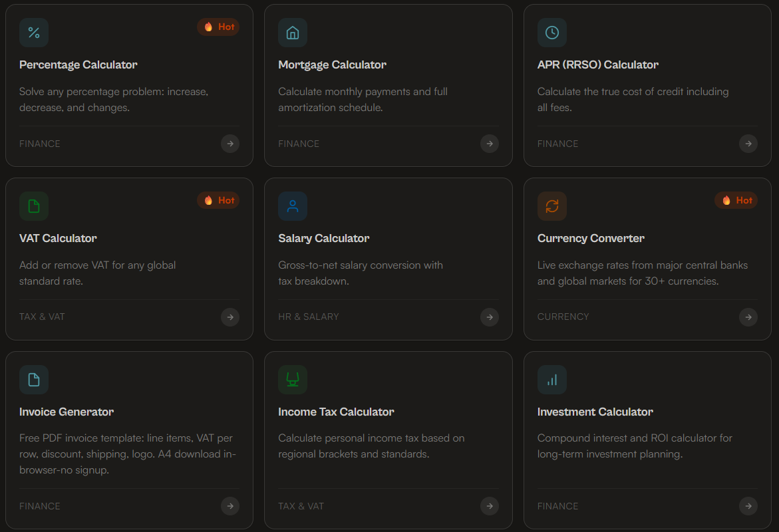Click the document icon on Invoice Generator card
779x532 pixels.
(x=34, y=380)
